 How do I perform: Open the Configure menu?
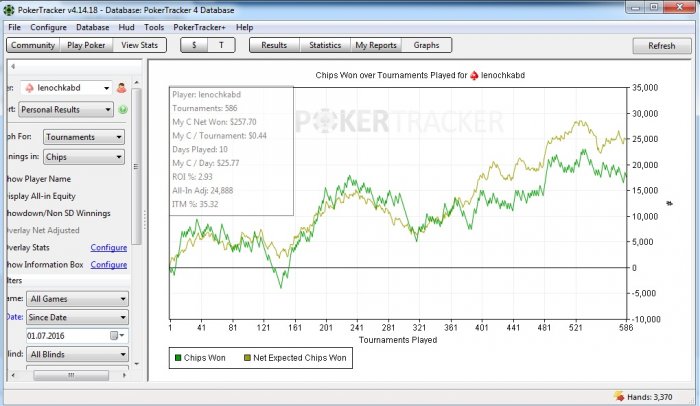point(48,27)
